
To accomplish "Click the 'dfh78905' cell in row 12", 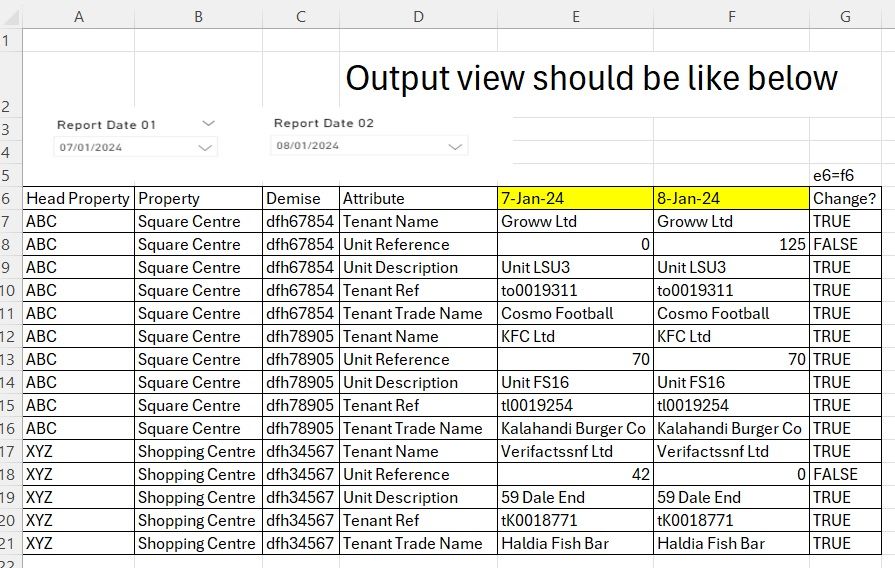I will coord(301,336).
